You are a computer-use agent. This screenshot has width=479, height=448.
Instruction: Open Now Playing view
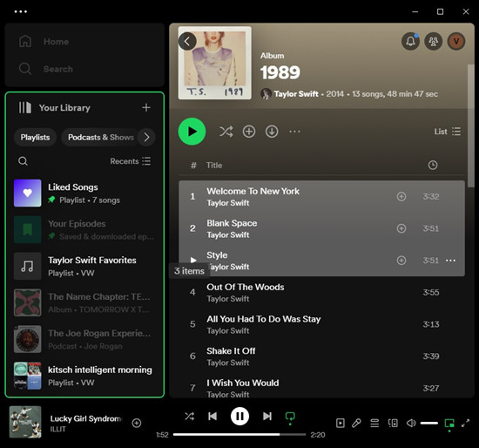(340, 424)
